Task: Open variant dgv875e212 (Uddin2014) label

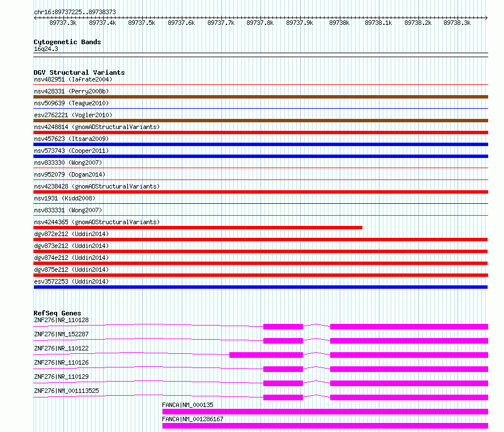Action: (71, 270)
